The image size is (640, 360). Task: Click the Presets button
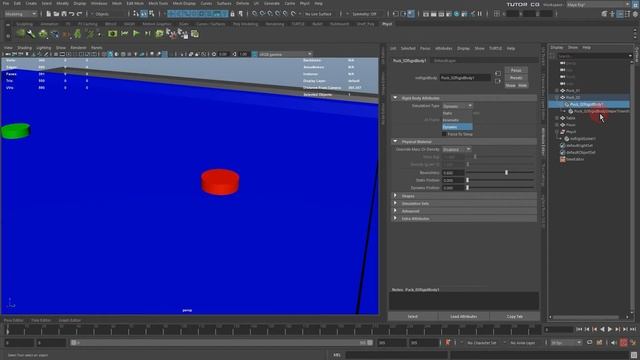(516, 78)
